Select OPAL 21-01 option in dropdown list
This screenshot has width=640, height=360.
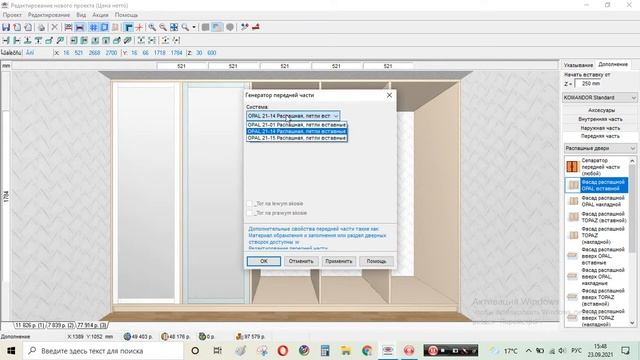297,125
